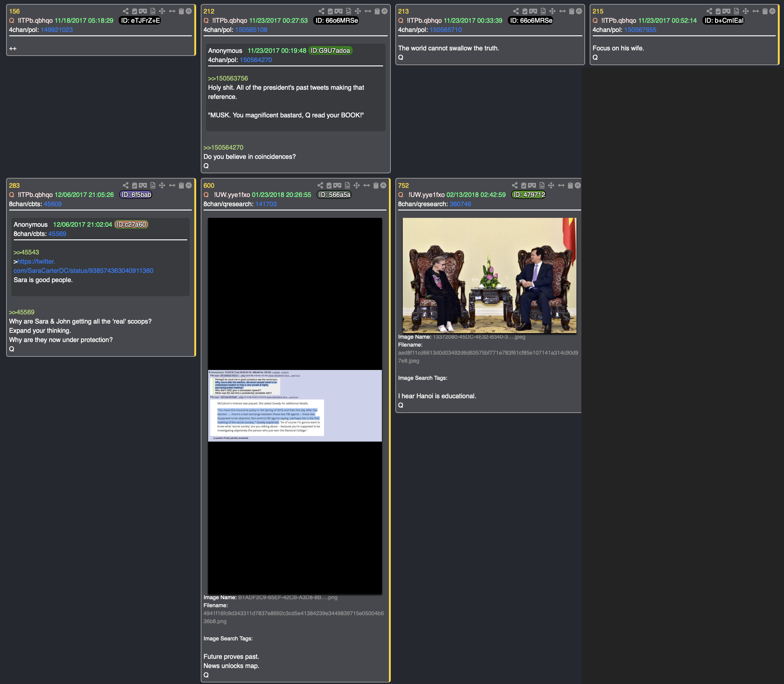This screenshot has height=684, width=784.
Task: Click the clipboard icon on post 215
Action: coord(765,11)
